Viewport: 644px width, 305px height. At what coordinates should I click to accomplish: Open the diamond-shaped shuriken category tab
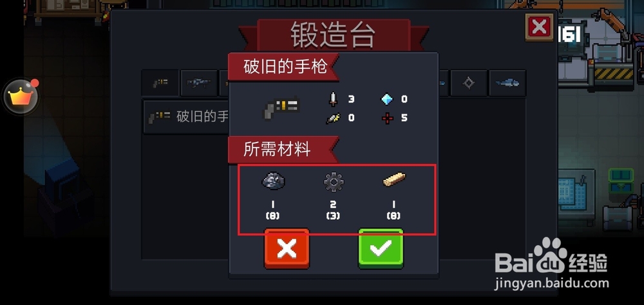tap(469, 83)
